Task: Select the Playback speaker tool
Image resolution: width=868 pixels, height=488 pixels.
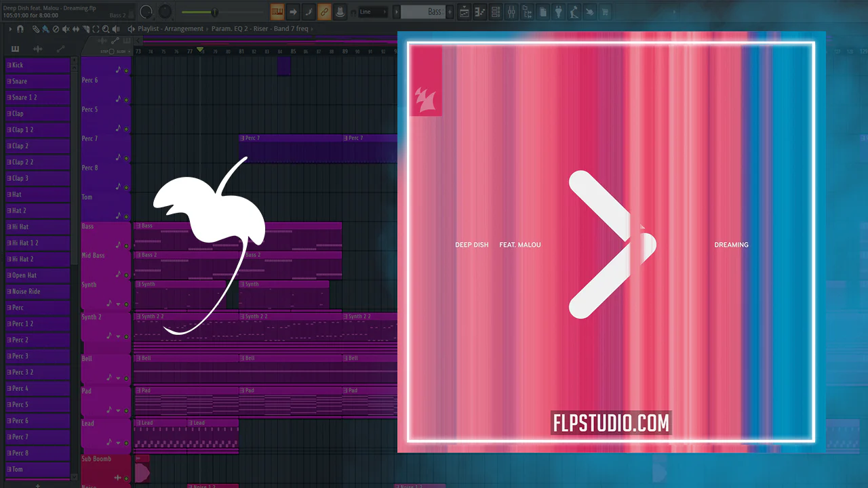Action: [x=116, y=29]
